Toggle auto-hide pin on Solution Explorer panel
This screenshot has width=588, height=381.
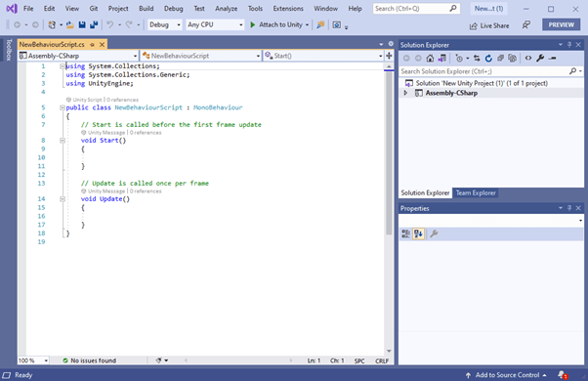(x=569, y=45)
